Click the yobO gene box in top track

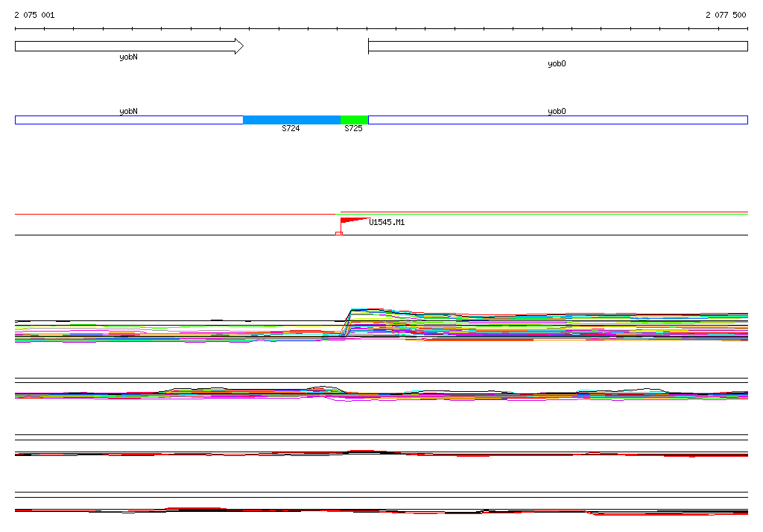tap(557, 46)
